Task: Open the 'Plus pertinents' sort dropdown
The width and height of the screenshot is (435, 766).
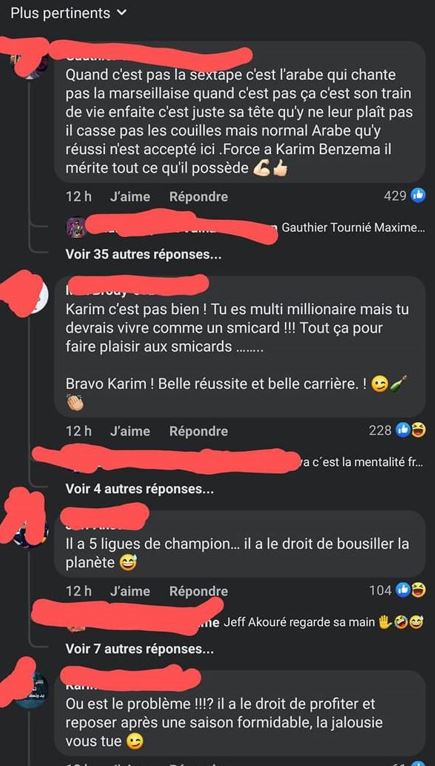Action: [68, 14]
